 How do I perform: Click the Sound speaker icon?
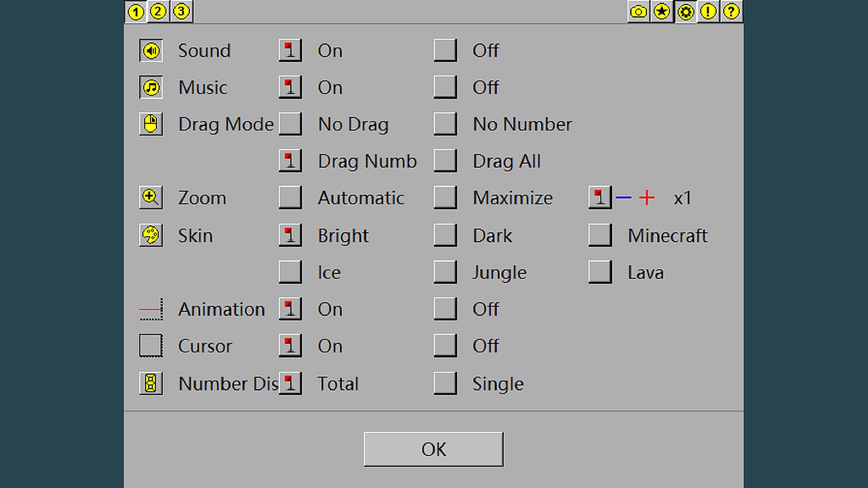pos(151,51)
